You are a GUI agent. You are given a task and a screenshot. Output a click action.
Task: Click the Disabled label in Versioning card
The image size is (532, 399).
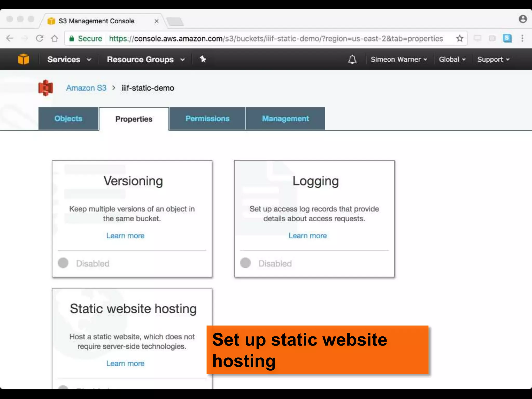(93, 263)
